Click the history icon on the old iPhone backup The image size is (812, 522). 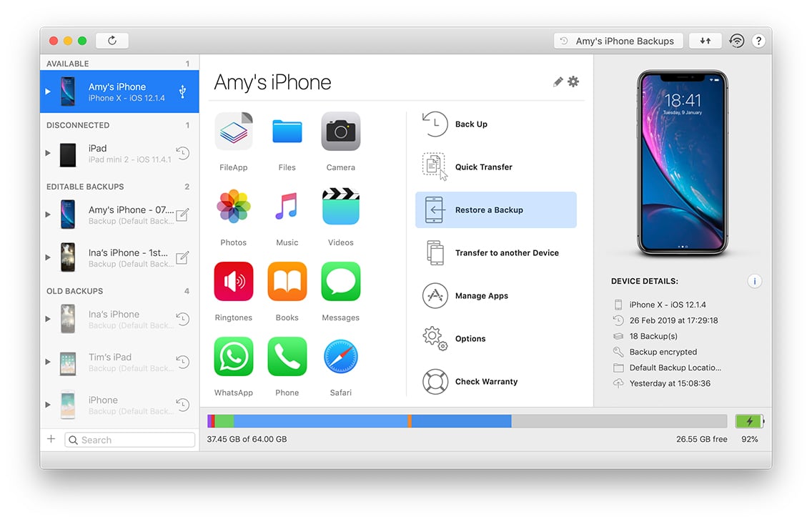(x=183, y=405)
